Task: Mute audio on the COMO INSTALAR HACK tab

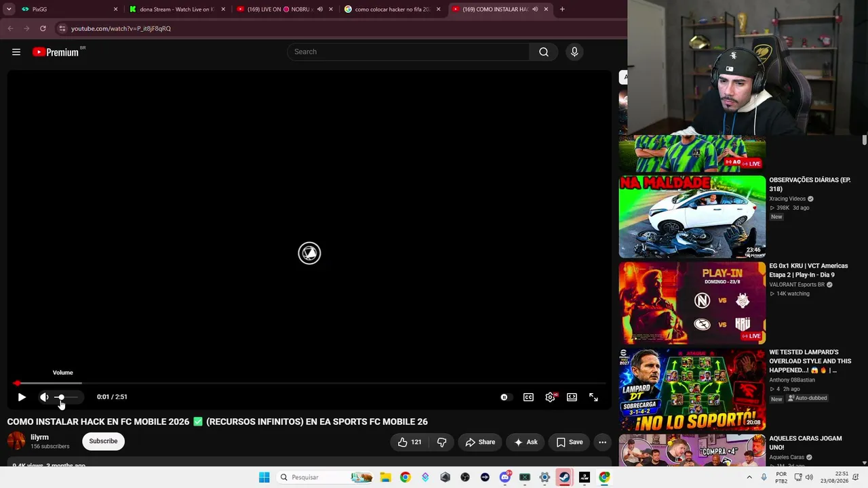Action: (535, 9)
